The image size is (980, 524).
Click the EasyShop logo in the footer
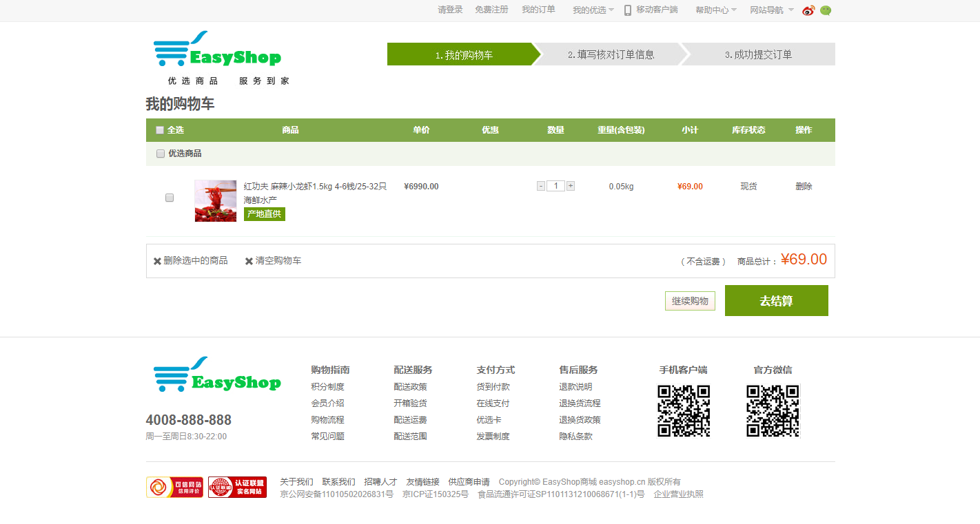(216, 375)
